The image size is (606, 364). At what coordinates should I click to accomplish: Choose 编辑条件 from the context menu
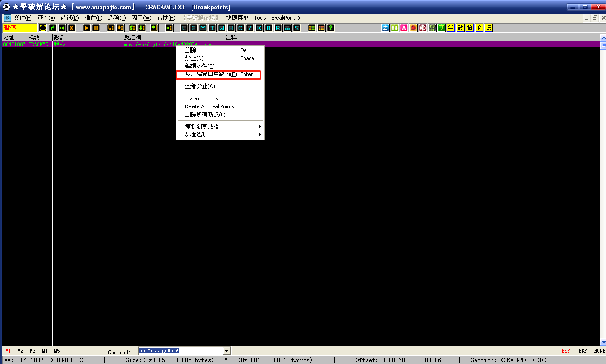tap(220, 67)
